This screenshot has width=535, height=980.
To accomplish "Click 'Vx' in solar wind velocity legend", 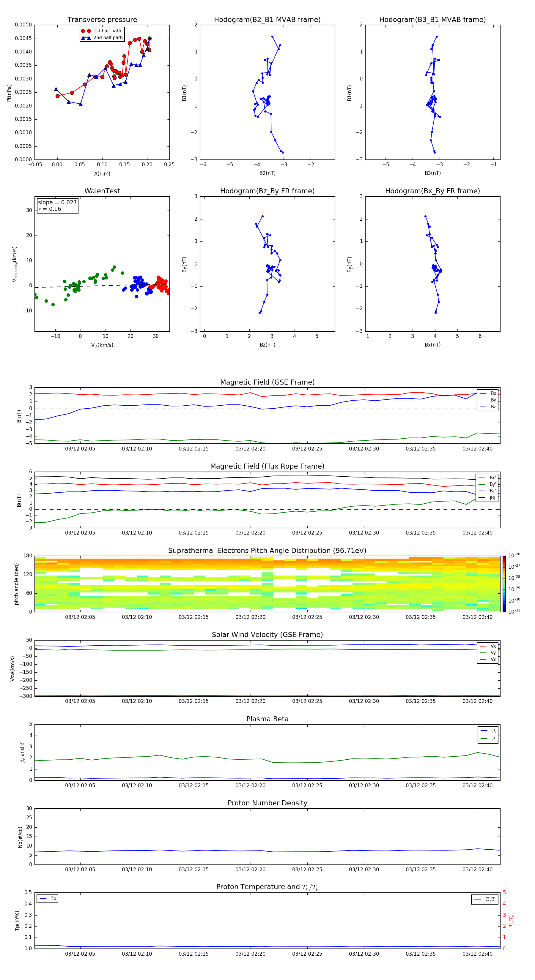I will click(488, 646).
